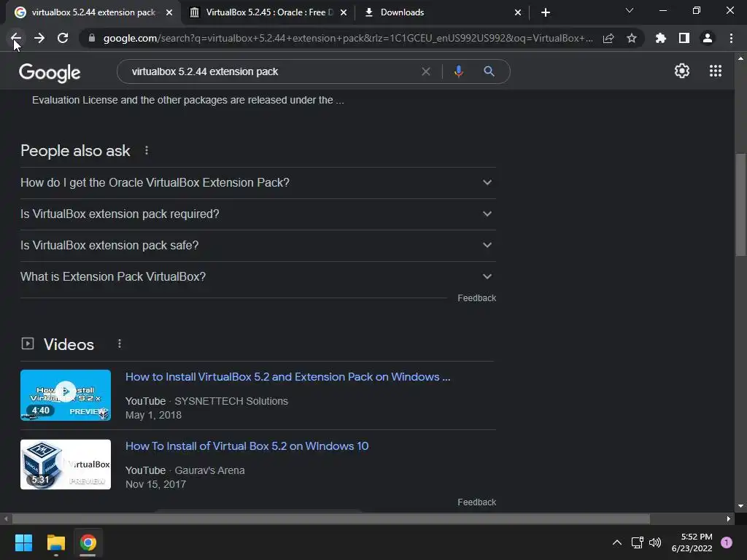
Task: Click the scroll left arrow of horizontal scrollbar
Action: (x=6, y=518)
